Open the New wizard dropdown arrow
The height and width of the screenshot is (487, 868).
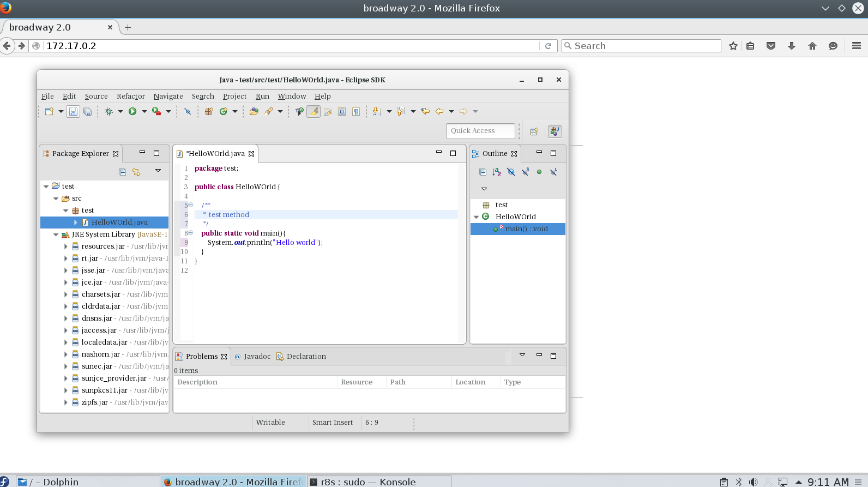(x=61, y=111)
